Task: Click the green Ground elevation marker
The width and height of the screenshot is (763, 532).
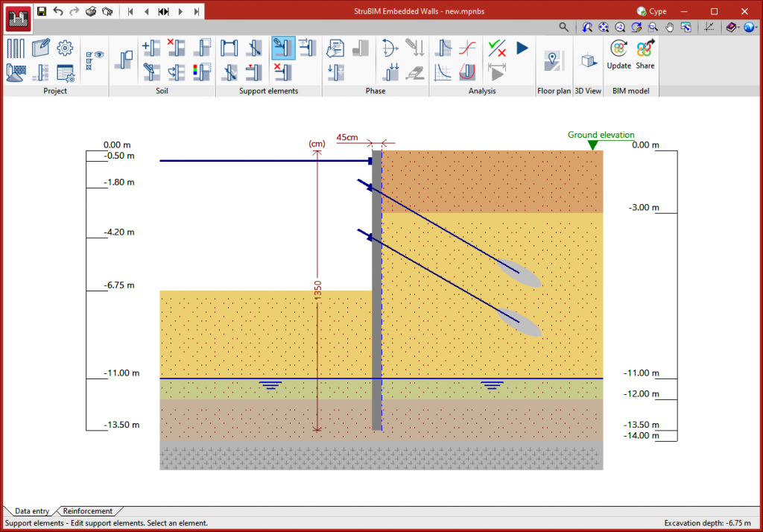Action: pos(592,145)
